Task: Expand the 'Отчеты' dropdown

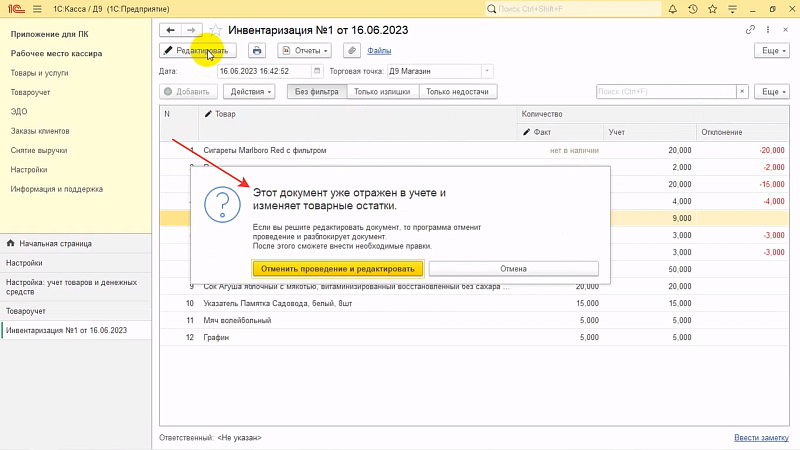Action: click(x=305, y=50)
